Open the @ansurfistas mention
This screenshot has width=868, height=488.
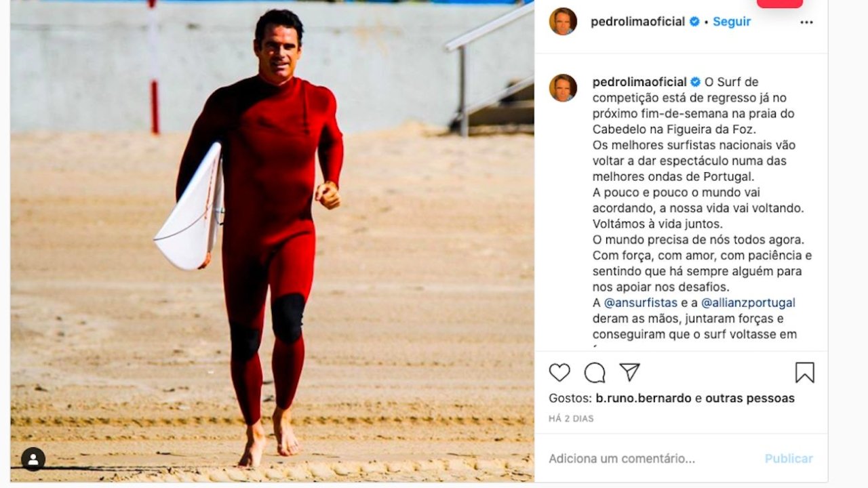[x=641, y=302]
